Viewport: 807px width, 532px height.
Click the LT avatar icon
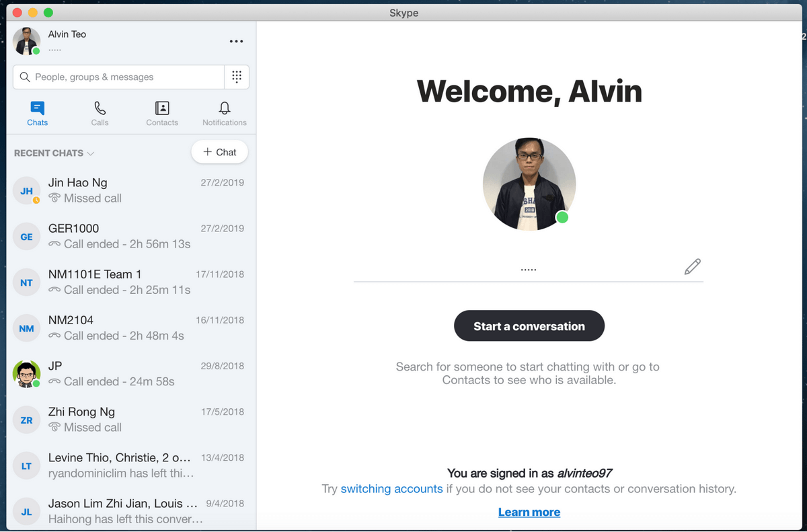[x=26, y=465]
